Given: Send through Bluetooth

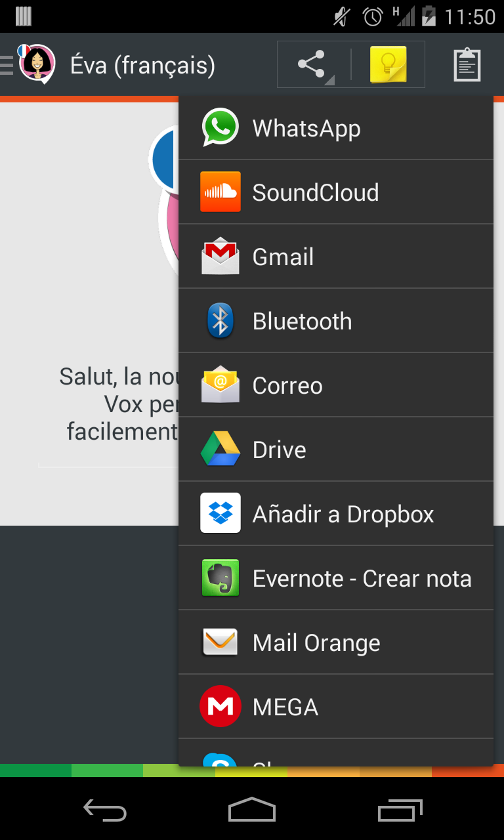Looking at the screenshot, I should point(336,321).
